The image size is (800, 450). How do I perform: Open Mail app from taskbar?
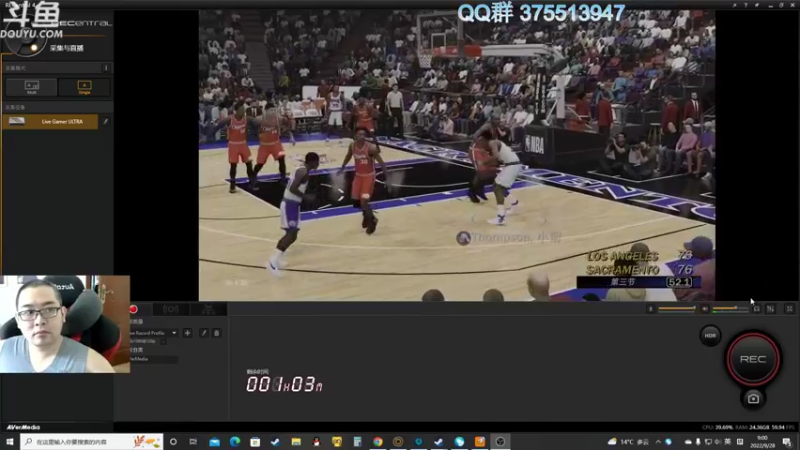214,441
